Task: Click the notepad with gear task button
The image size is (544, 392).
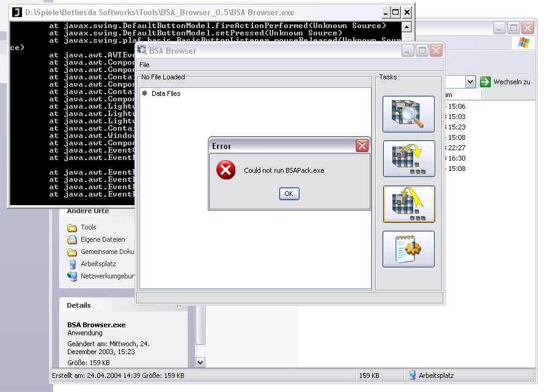Action: (408, 249)
